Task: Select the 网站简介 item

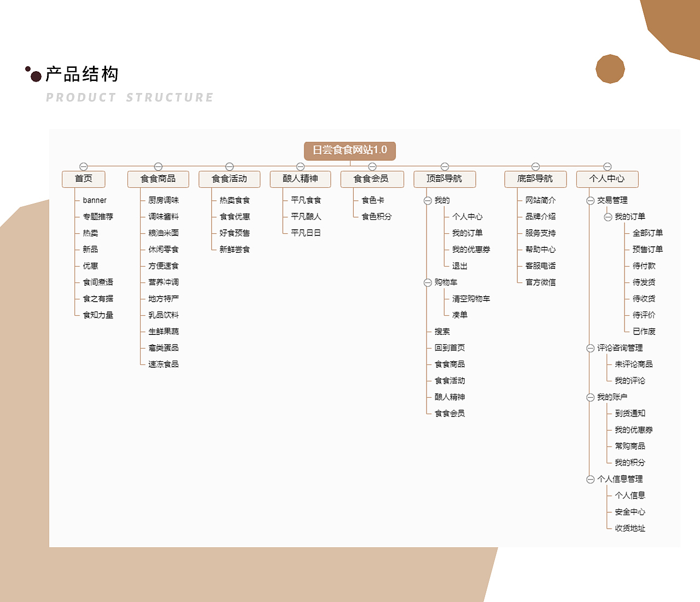Action: 540,200
